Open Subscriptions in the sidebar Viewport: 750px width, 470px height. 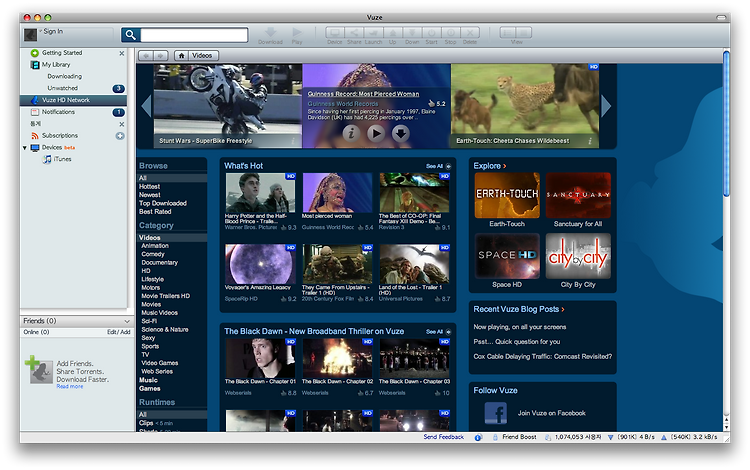[x=60, y=135]
